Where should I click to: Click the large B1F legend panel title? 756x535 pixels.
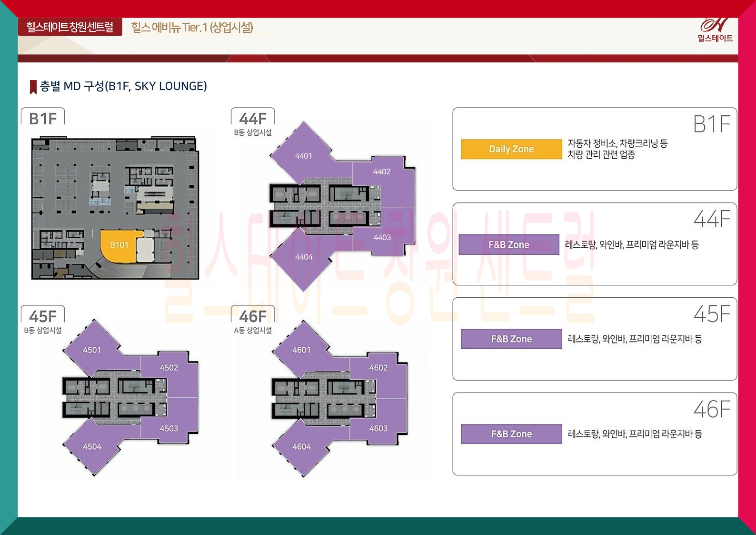click(712, 124)
